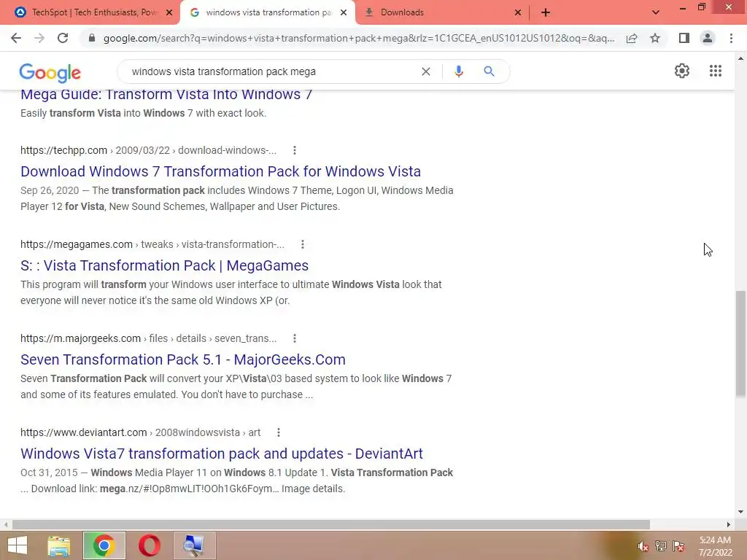747x560 pixels.
Task: Open Windows Vista7 transformation pack DeviantArt link
Action: tap(222, 454)
